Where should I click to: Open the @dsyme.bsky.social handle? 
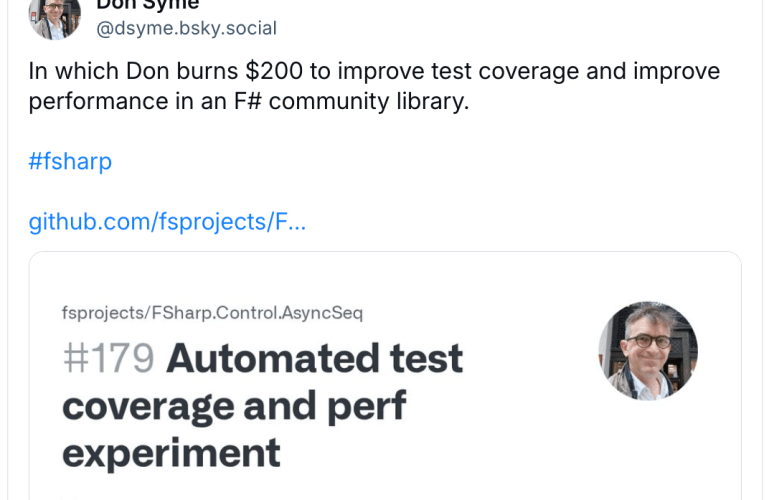point(186,28)
